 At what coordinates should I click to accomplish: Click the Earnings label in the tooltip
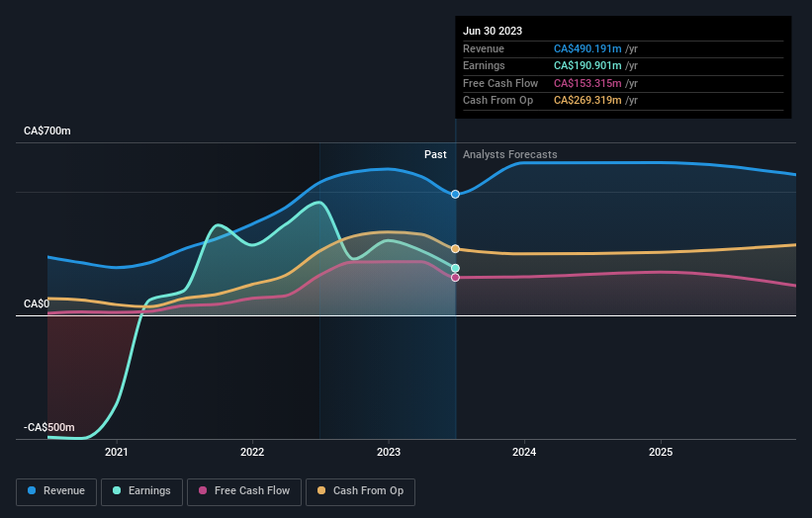coord(484,65)
